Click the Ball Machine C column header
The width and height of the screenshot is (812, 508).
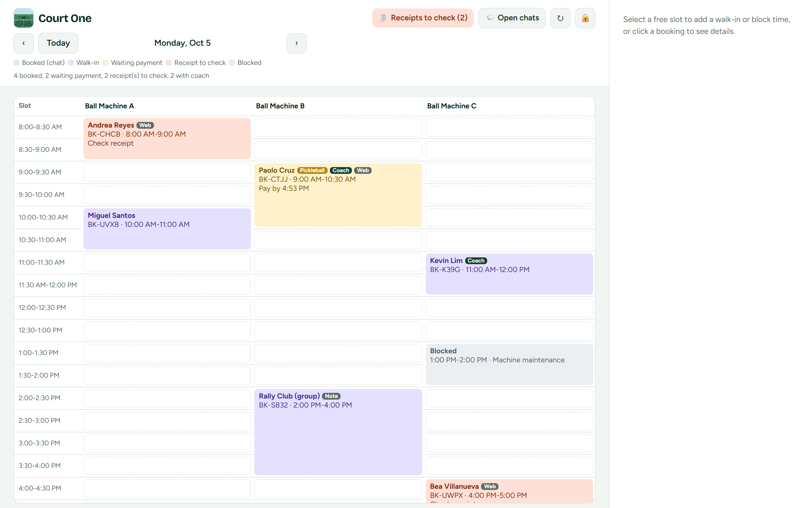(x=452, y=106)
